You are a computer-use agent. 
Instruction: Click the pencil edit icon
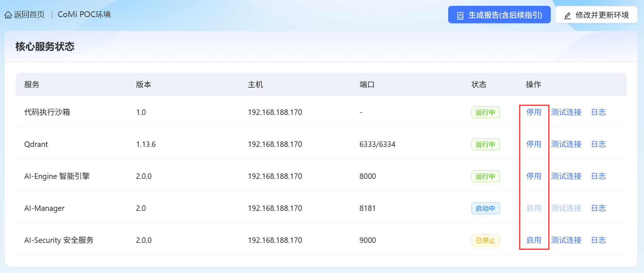pos(567,15)
